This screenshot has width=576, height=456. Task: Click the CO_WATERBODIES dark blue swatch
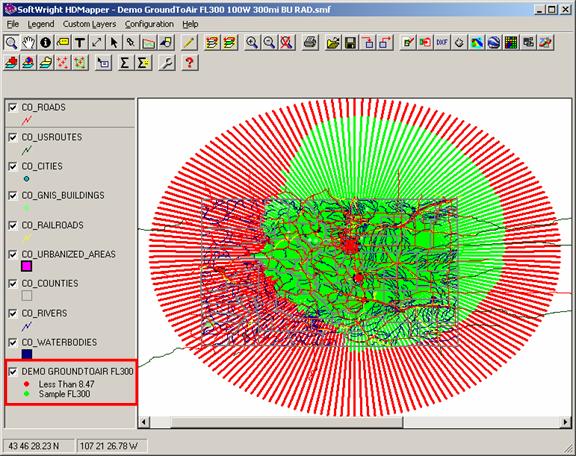tap(26, 354)
